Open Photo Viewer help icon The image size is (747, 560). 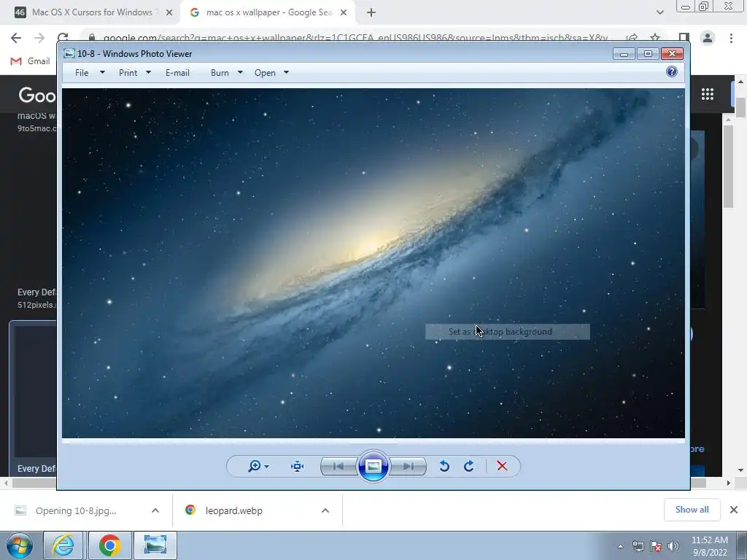[x=672, y=71]
